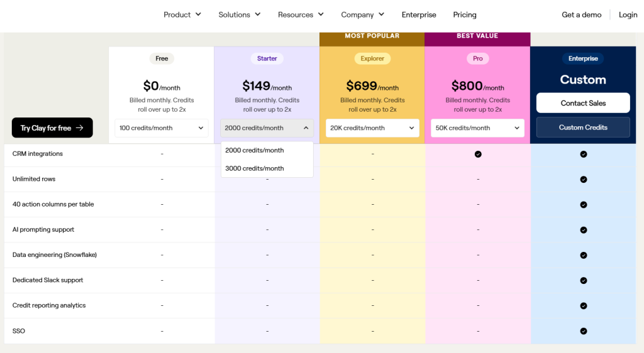Open the Pricing page
The image size is (644, 353).
[465, 14]
